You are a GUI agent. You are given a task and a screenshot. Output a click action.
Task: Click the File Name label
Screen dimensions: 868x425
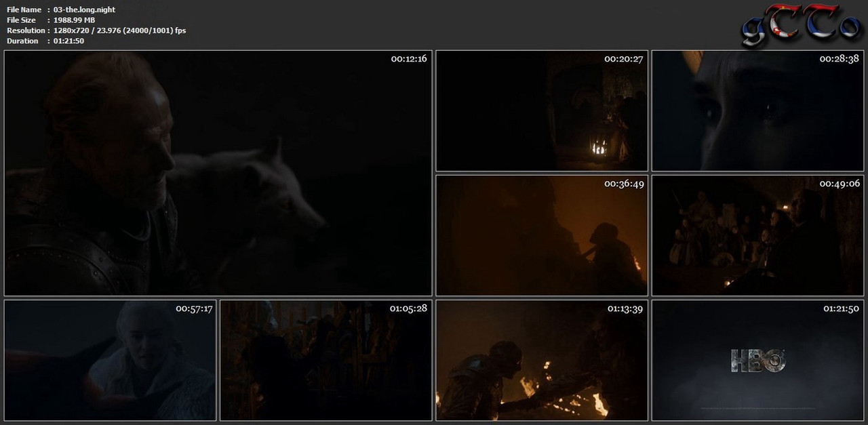tap(24, 9)
